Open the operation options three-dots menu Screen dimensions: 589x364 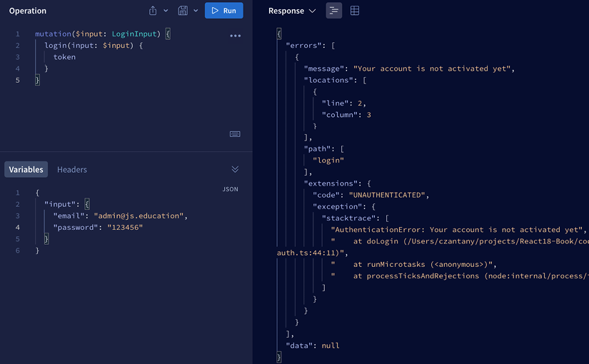tap(235, 36)
